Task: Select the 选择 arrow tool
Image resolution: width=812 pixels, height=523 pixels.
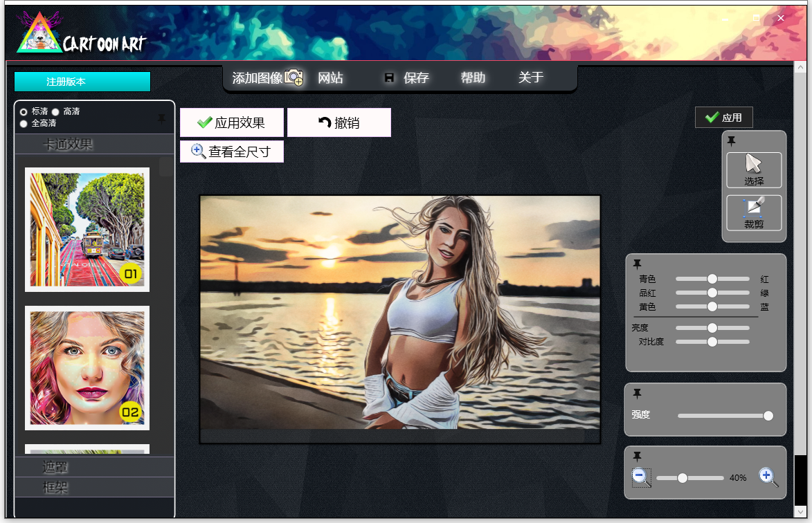Action: pyautogui.click(x=753, y=169)
